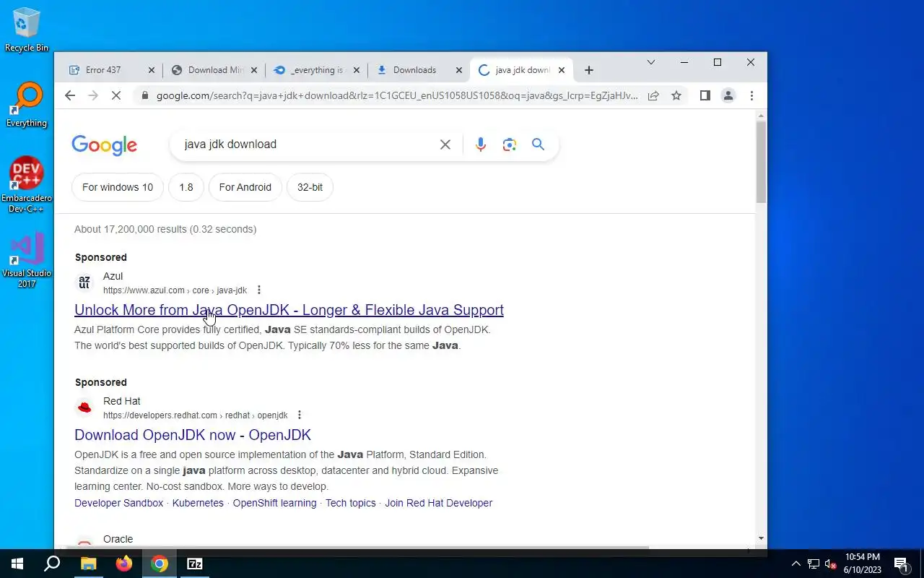This screenshot has height=578, width=924.
Task: Launch Visual Studio 2017 desktop shortcut
Action: coord(27,261)
